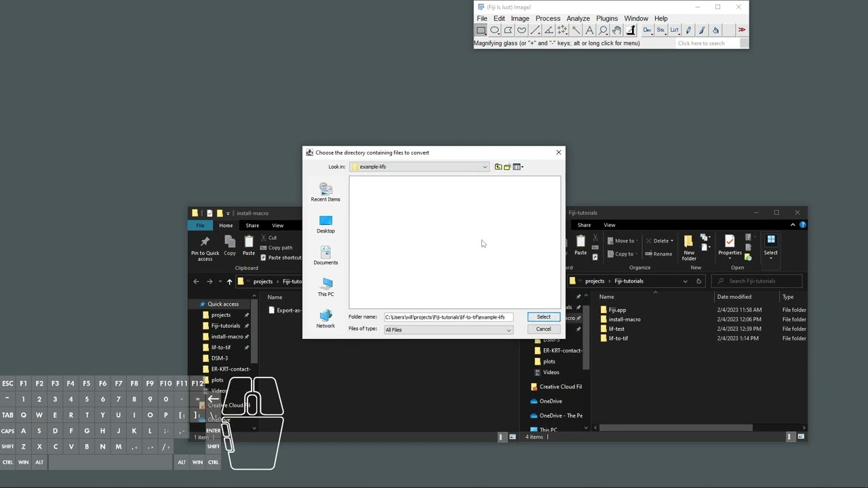The width and height of the screenshot is (868, 488).
Task: Select the Multi-point tool in ImageJ
Action: 562,30
